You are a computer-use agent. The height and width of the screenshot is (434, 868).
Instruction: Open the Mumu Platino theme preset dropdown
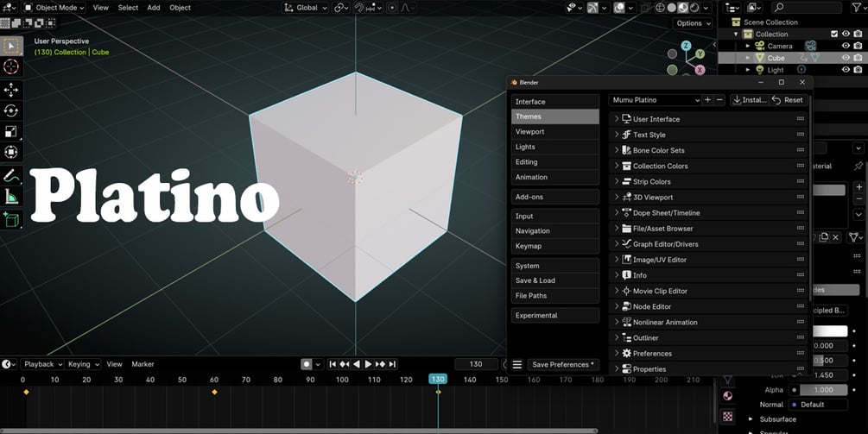pyautogui.click(x=655, y=100)
